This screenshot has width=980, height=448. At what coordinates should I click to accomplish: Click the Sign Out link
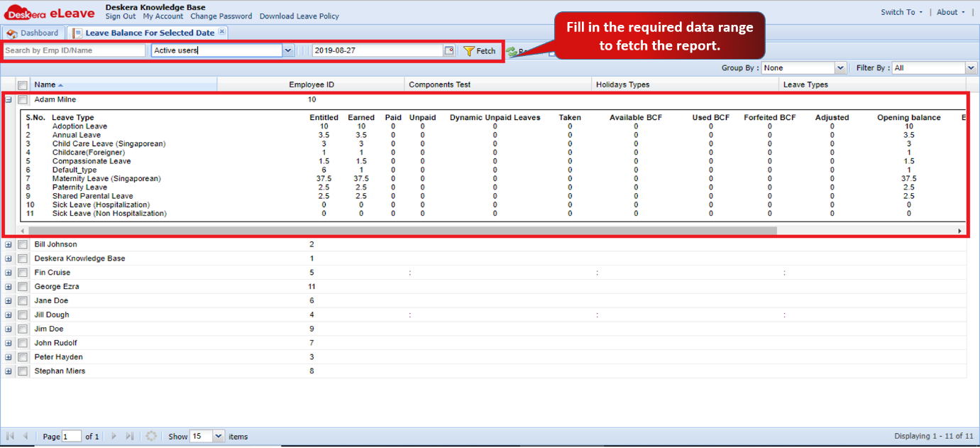(x=121, y=16)
